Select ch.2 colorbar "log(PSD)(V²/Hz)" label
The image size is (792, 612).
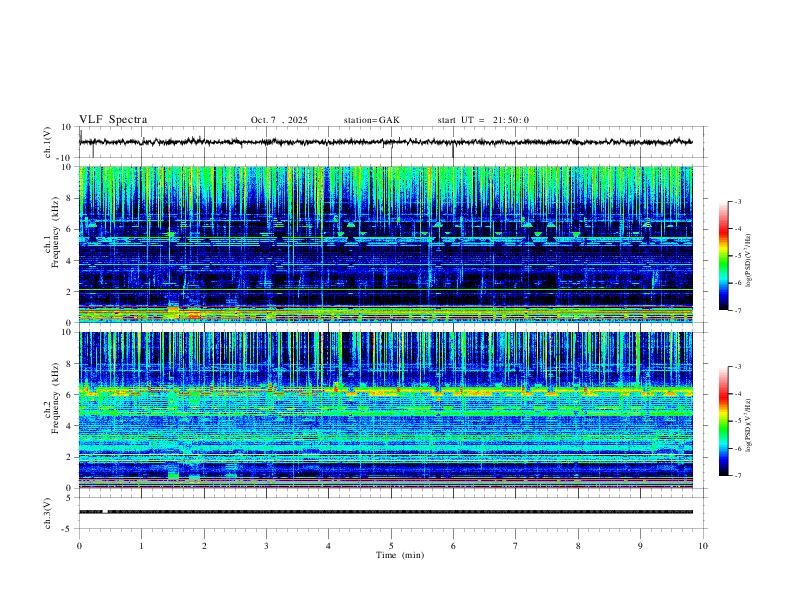(x=748, y=426)
